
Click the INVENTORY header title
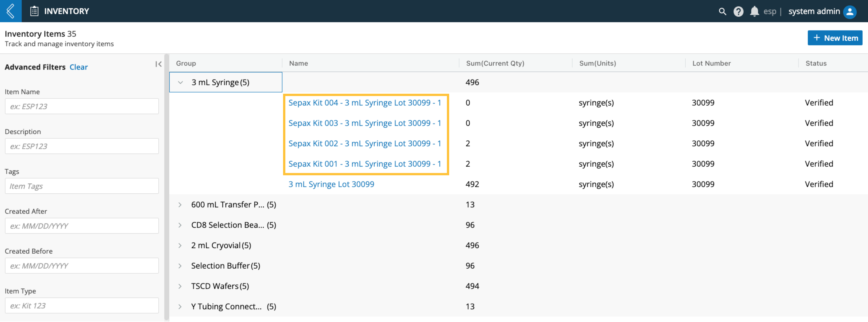(66, 11)
